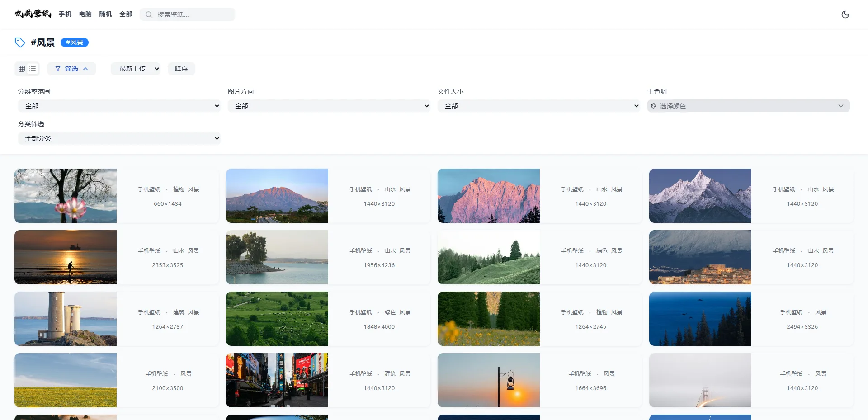Image resolution: width=868 pixels, height=420 pixels.
Task: Click the 1264×2745 resolution text
Action: pos(591,327)
